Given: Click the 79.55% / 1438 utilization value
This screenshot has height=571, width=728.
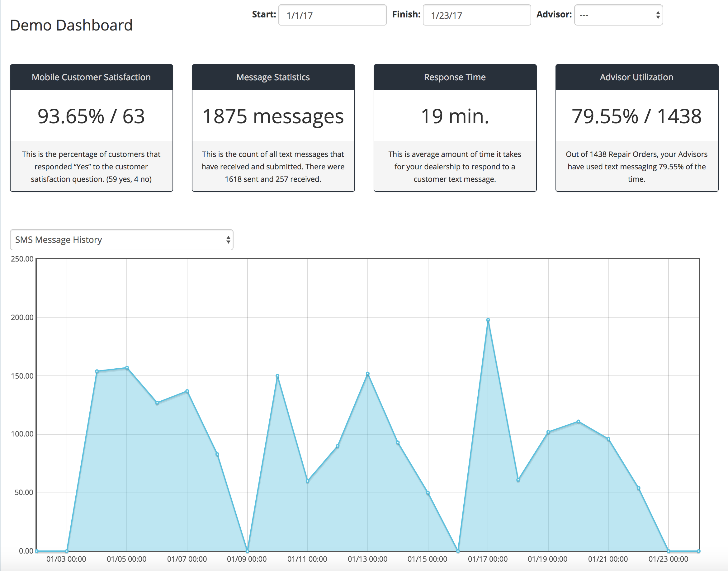Looking at the screenshot, I should coord(637,116).
